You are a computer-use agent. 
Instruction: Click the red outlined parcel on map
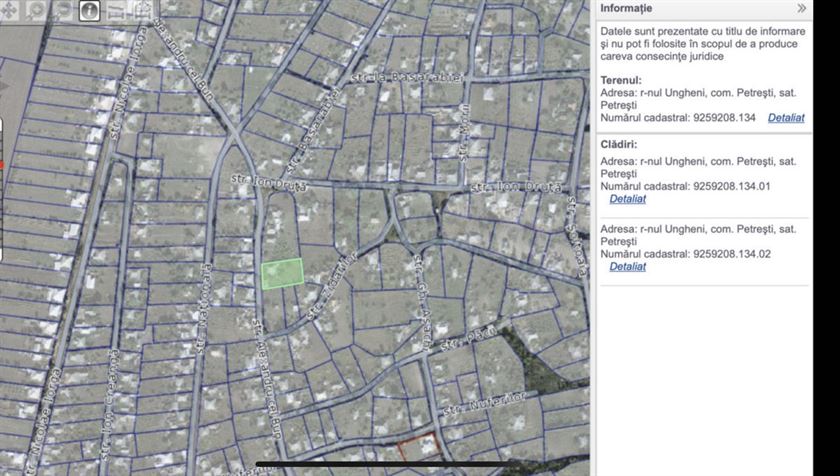point(418,448)
